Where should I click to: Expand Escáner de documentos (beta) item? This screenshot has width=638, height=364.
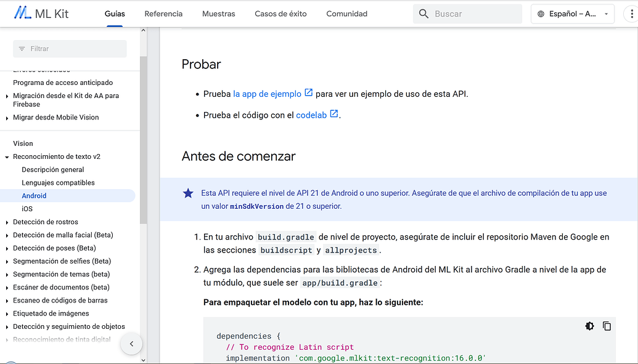click(7, 288)
